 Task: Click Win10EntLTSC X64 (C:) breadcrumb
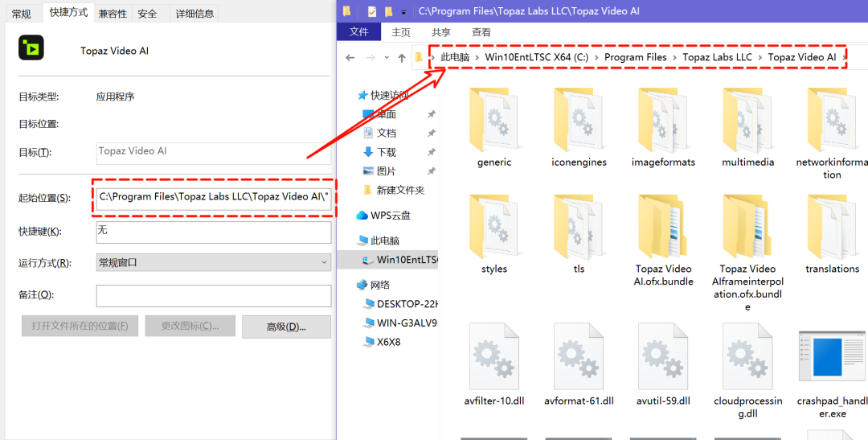pos(536,57)
